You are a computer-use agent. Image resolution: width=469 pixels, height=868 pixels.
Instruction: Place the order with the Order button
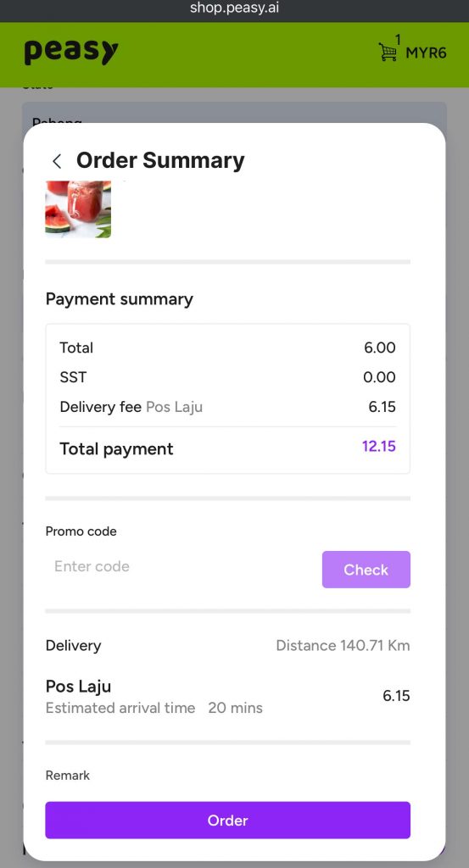point(227,820)
